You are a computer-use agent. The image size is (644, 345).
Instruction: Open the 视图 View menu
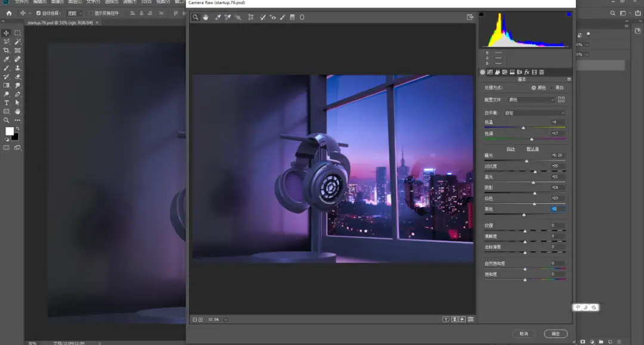tap(163, 2)
